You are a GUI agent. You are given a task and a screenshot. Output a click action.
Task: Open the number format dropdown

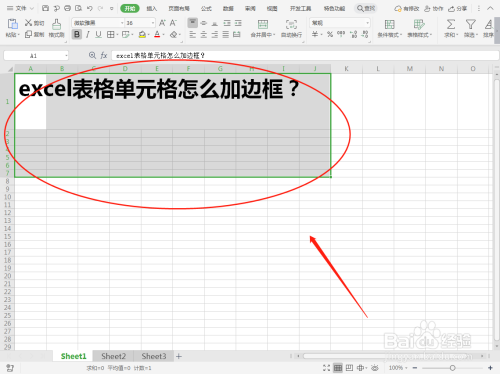click(367, 23)
